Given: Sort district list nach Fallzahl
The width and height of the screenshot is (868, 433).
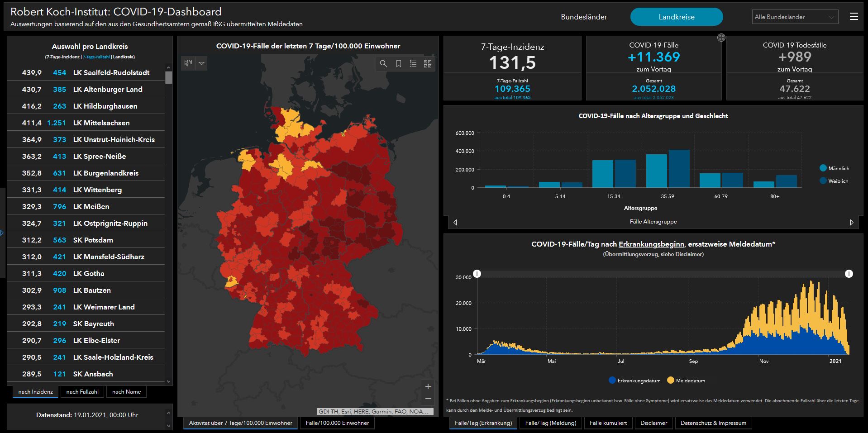Looking at the screenshot, I should [82, 392].
